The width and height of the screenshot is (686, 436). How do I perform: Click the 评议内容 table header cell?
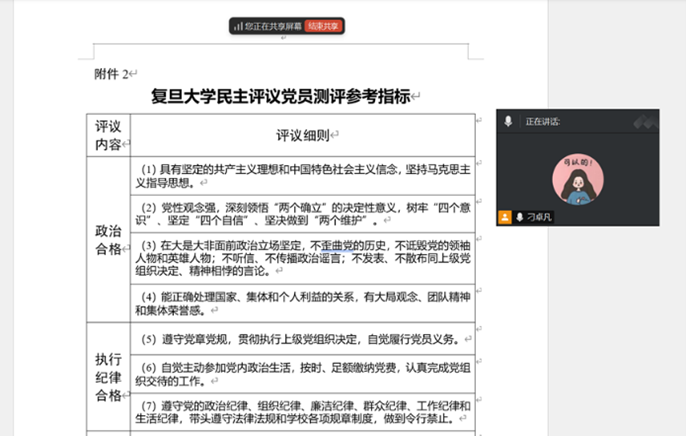pos(108,135)
